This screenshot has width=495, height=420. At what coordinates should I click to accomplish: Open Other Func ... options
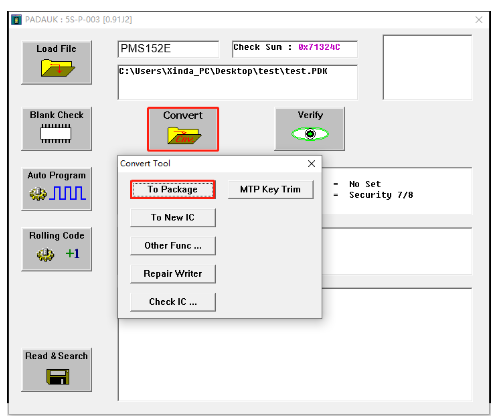173,246
